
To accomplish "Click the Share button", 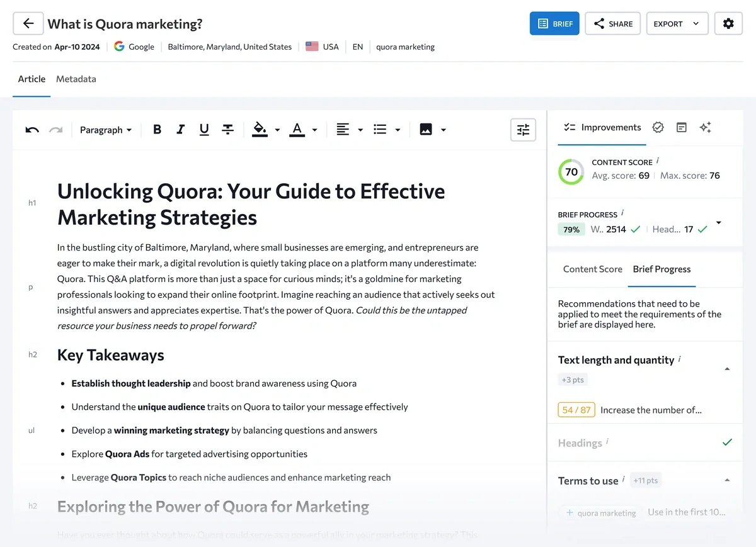I will tap(613, 24).
